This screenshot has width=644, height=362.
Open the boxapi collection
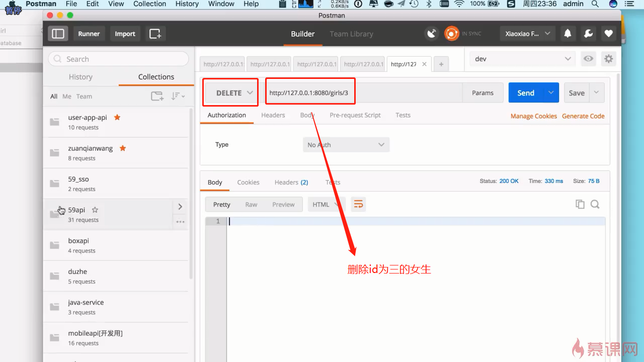116,245
